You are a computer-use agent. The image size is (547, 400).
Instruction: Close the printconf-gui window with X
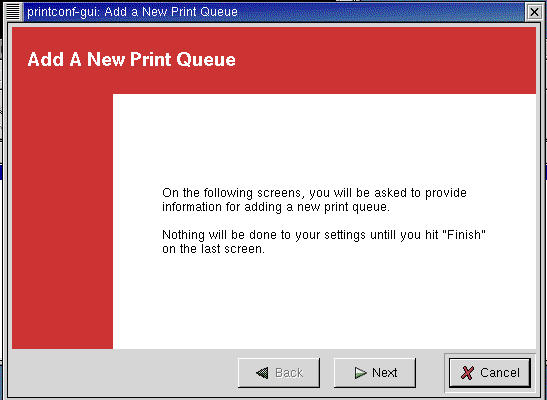point(534,12)
